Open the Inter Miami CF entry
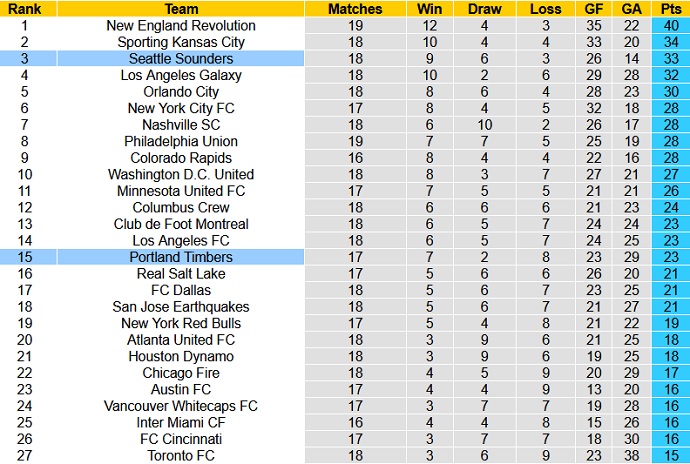 pyautogui.click(x=181, y=422)
